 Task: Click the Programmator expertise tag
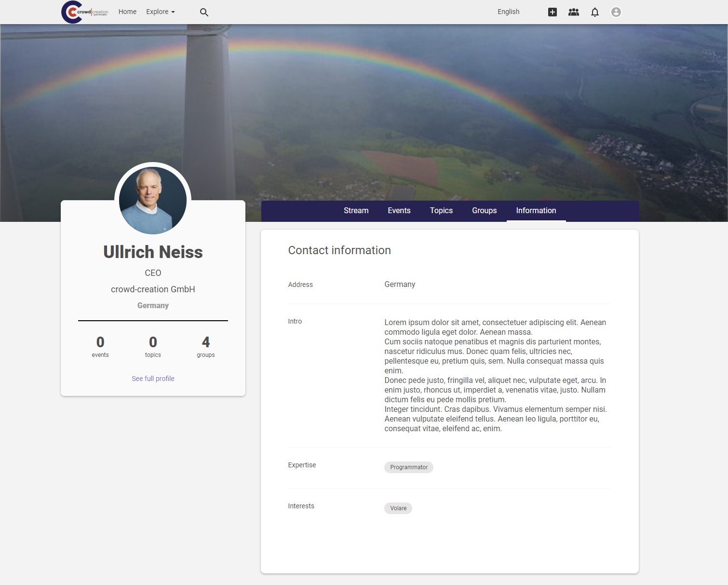point(408,467)
